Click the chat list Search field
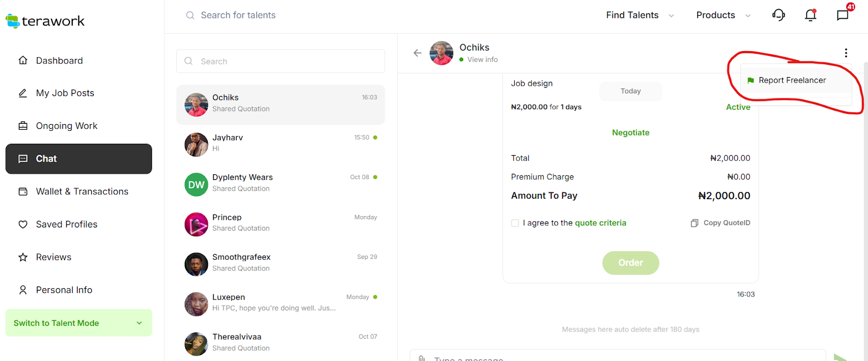 coord(280,61)
